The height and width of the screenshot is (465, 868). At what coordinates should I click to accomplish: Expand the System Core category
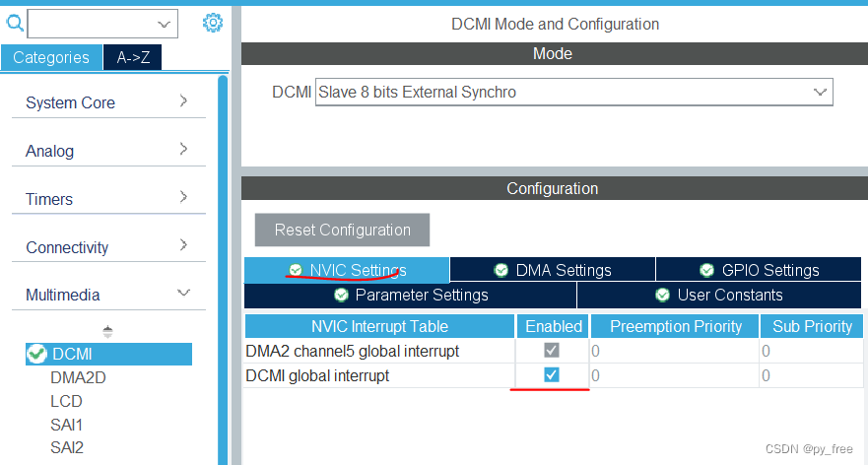[108, 102]
